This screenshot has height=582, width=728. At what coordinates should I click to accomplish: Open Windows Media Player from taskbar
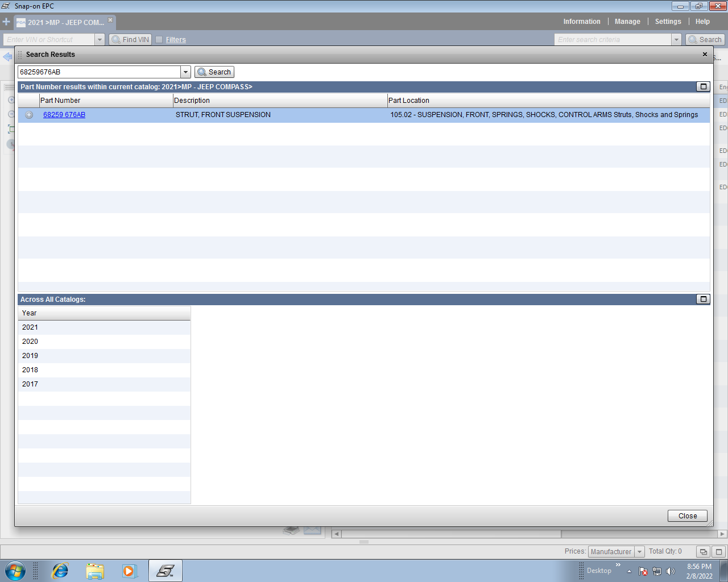pyautogui.click(x=130, y=571)
